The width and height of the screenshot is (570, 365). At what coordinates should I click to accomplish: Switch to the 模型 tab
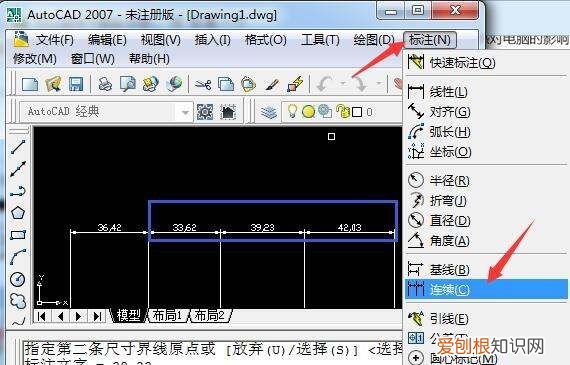[x=128, y=316]
